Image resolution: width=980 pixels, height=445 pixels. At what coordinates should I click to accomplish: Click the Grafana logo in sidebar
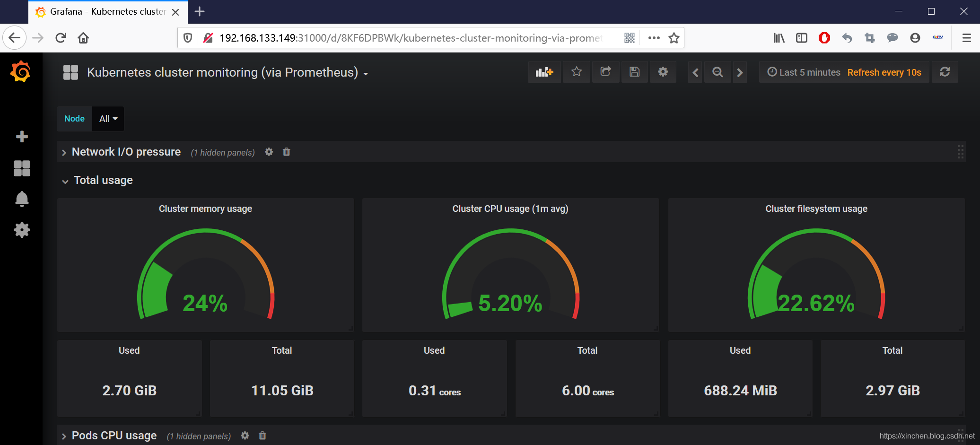tap(21, 71)
